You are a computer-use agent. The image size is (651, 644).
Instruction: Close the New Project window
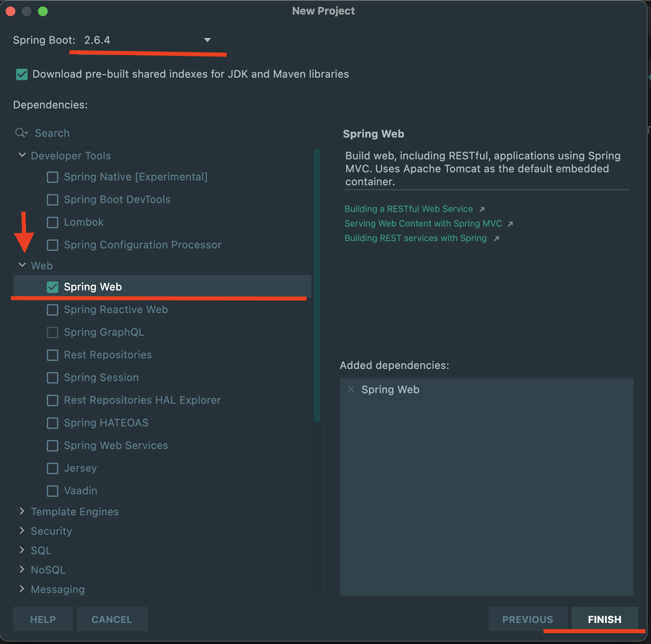[x=11, y=11]
